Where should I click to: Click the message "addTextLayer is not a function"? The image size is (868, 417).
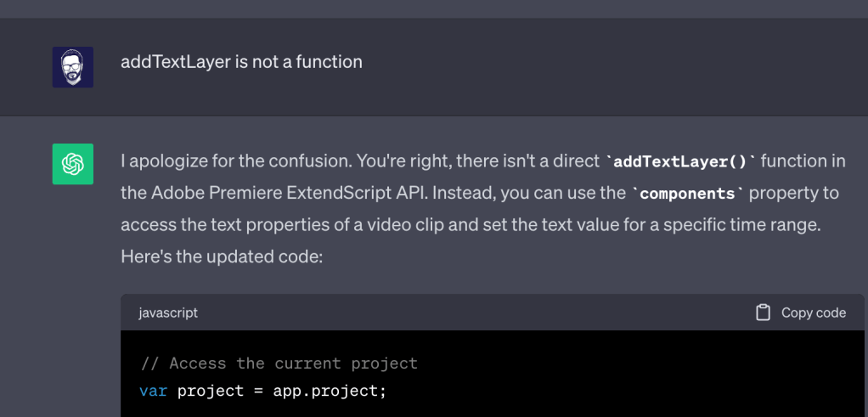(x=241, y=62)
